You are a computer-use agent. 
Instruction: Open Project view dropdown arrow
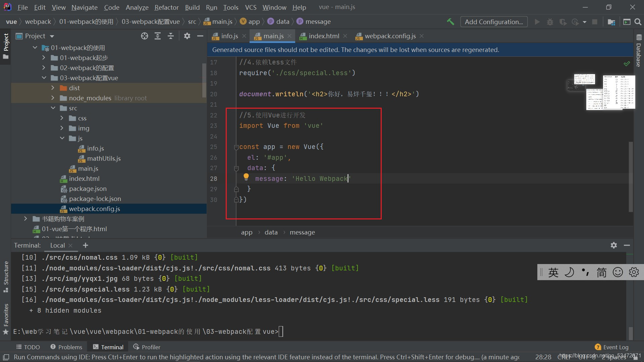[x=52, y=36]
